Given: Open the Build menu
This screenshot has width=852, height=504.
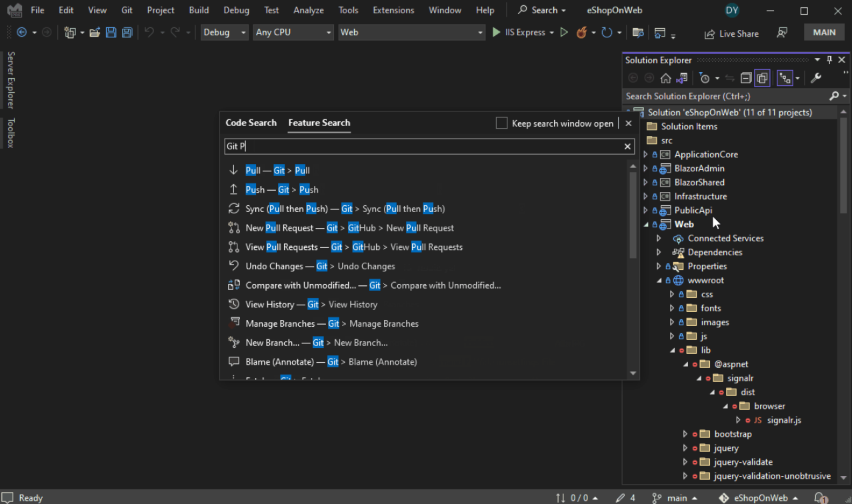Looking at the screenshot, I should coord(199,10).
